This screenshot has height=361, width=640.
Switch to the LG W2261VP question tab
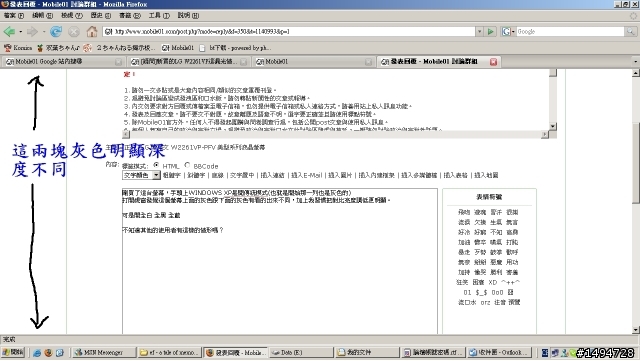point(189,62)
